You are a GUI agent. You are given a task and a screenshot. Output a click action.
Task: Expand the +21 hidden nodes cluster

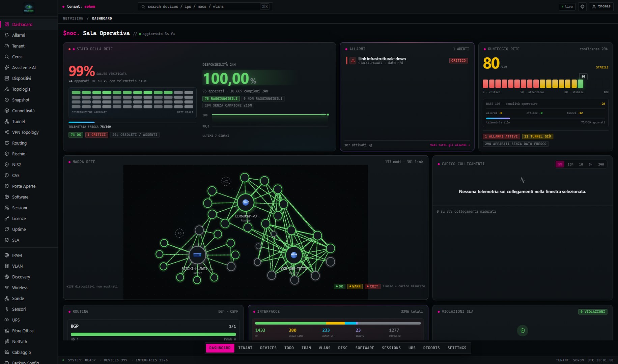[x=226, y=181]
